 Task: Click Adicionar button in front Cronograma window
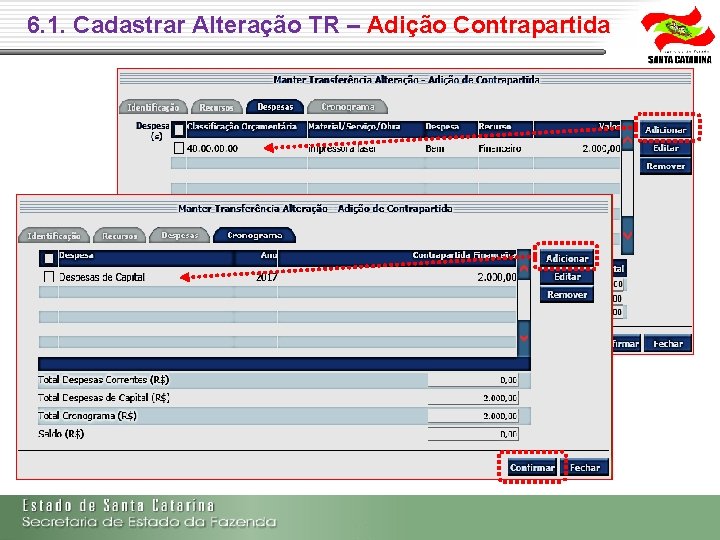point(567,259)
